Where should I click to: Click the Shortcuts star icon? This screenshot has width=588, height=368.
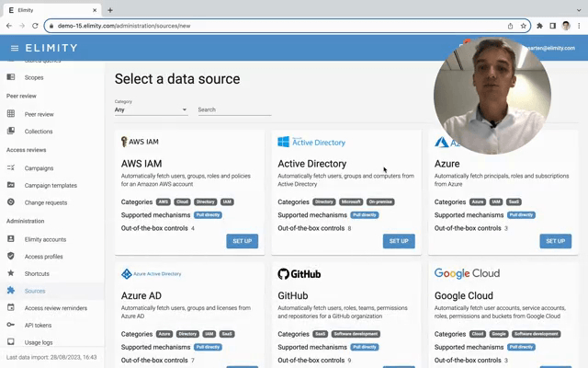pos(11,273)
